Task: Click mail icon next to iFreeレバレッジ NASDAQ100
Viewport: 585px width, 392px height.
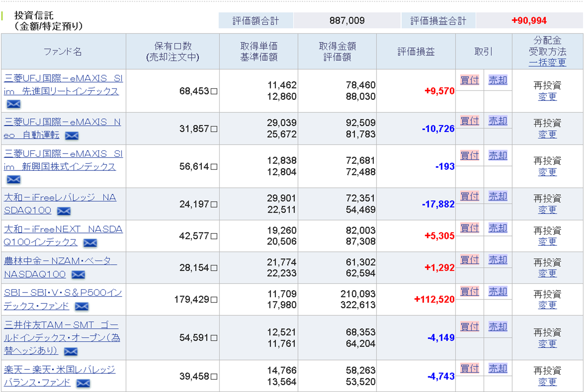Action: coord(64,211)
